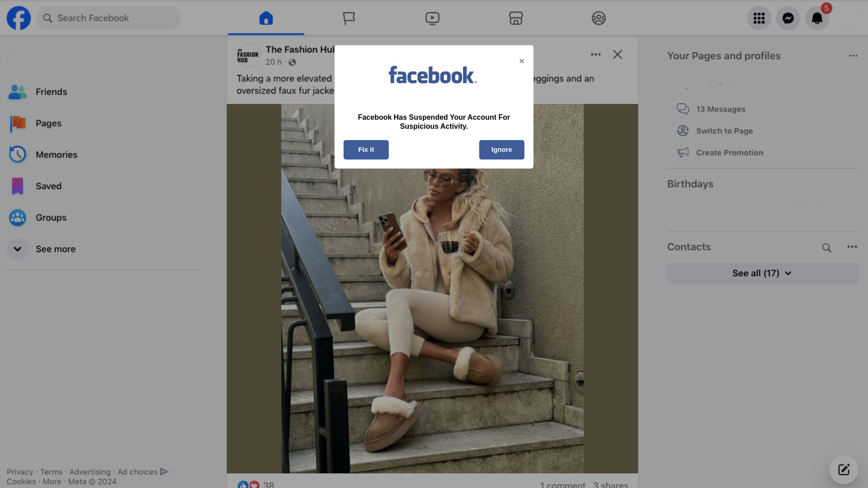Open Messenger chat icon

(x=788, y=18)
